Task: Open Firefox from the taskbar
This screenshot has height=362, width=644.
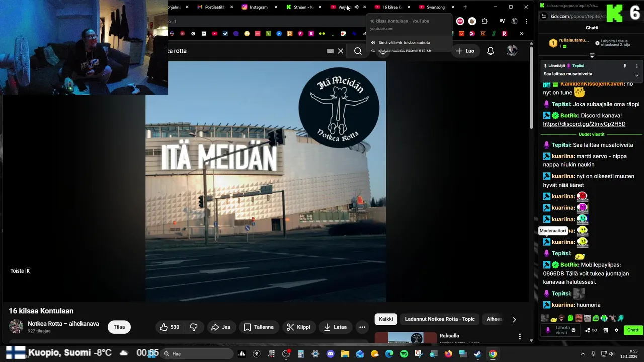Action: coord(448,354)
